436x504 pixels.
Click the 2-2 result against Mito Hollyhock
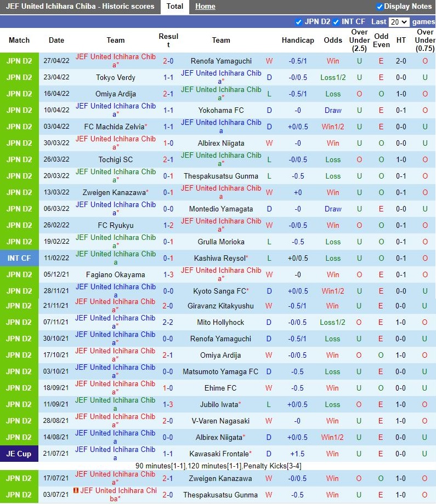(x=168, y=322)
